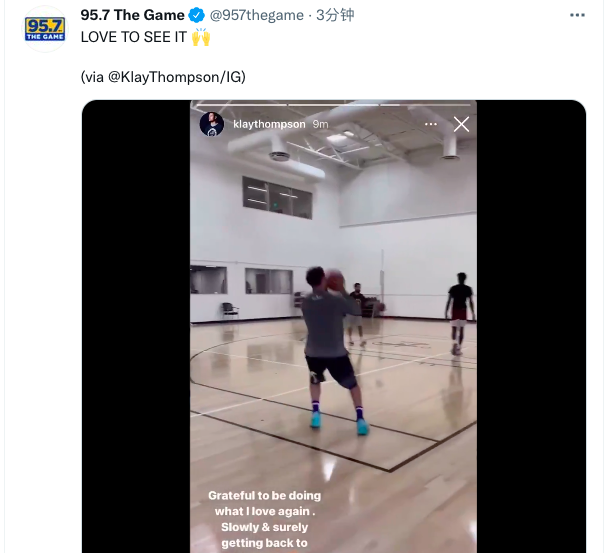Open the 95.7 The Game display name
The width and height of the screenshot is (613, 553).
tap(133, 15)
